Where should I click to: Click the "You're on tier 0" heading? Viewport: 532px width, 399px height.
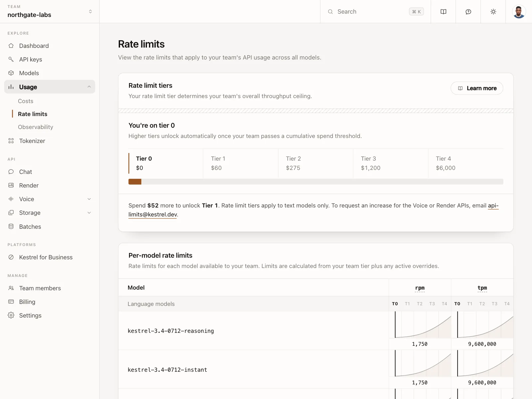[x=152, y=125]
